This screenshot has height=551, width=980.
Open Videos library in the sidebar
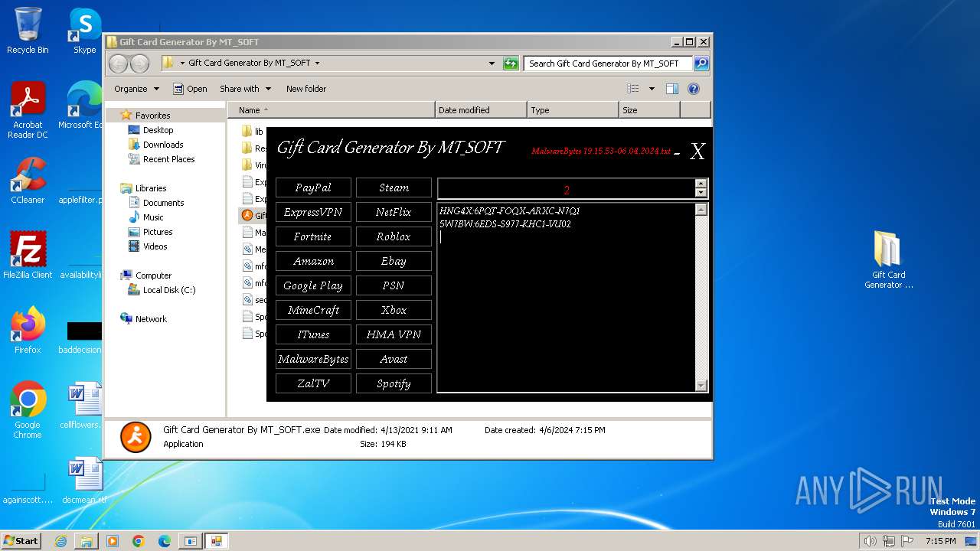(155, 246)
